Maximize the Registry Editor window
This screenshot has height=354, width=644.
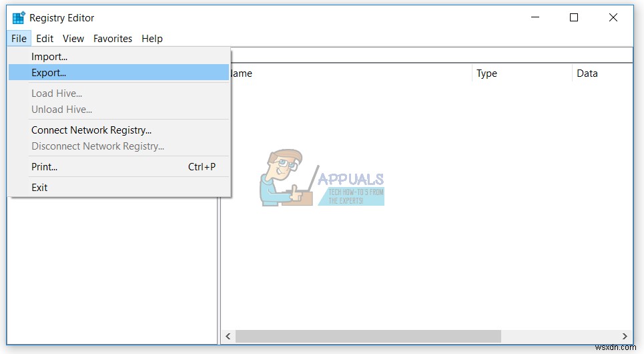[x=574, y=17]
